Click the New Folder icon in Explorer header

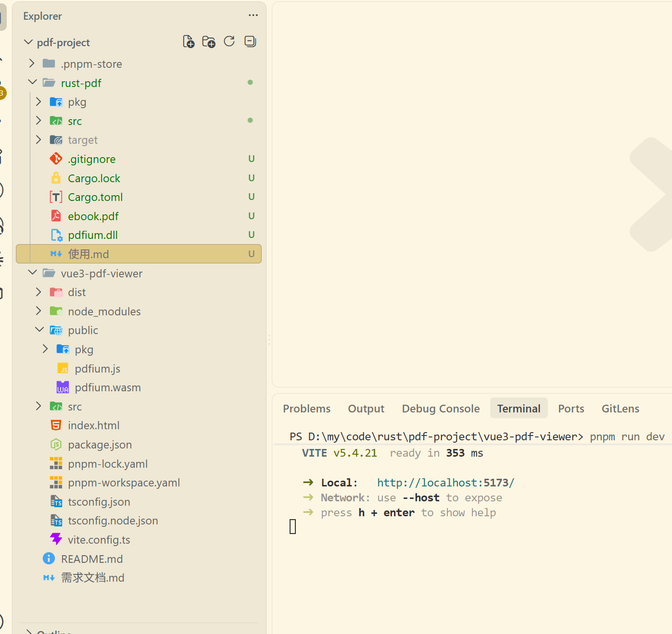pyautogui.click(x=209, y=42)
